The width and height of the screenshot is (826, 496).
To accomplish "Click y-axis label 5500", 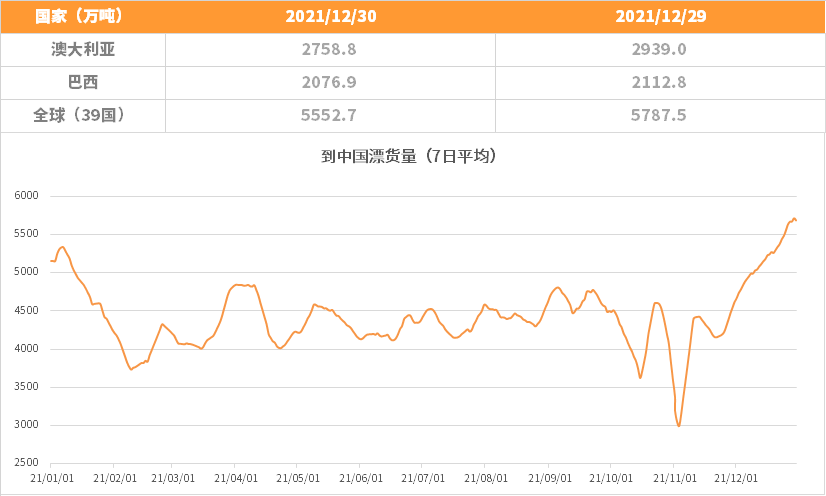I will 26,234.
